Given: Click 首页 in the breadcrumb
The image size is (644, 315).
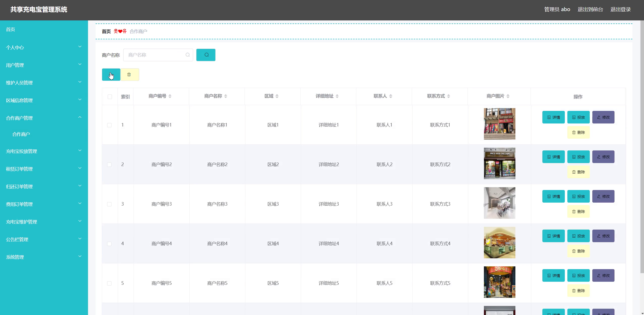Looking at the screenshot, I should [x=106, y=31].
